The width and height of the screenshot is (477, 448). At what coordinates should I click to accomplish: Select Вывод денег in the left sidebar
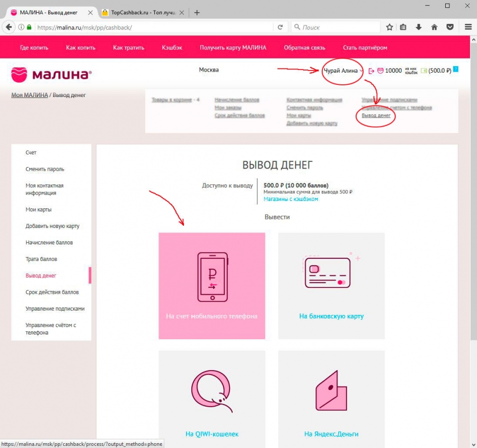[x=41, y=276]
